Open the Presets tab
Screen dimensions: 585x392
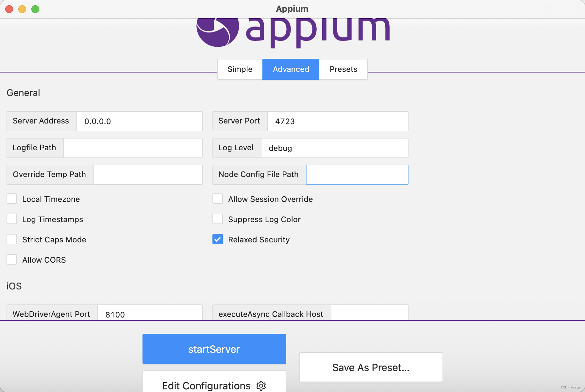(343, 69)
